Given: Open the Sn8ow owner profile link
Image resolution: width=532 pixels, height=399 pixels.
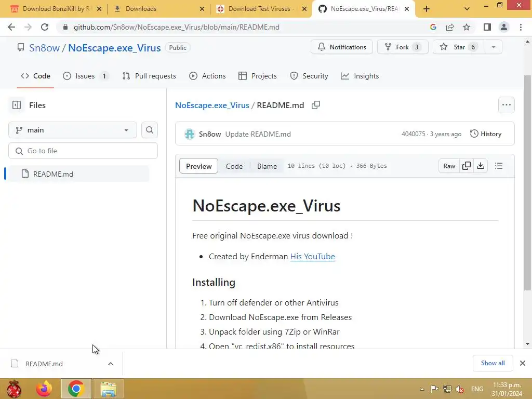Looking at the screenshot, I should click(45, 48).
